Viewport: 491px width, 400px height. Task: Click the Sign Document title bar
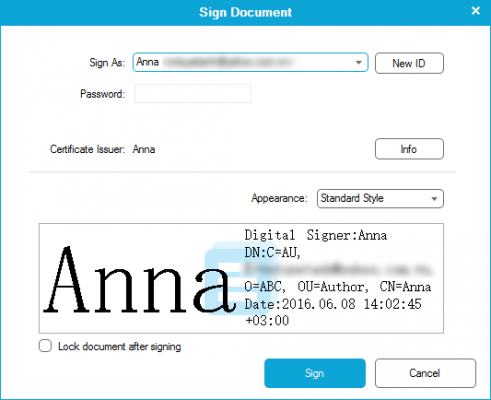click(x=245, y=12)
